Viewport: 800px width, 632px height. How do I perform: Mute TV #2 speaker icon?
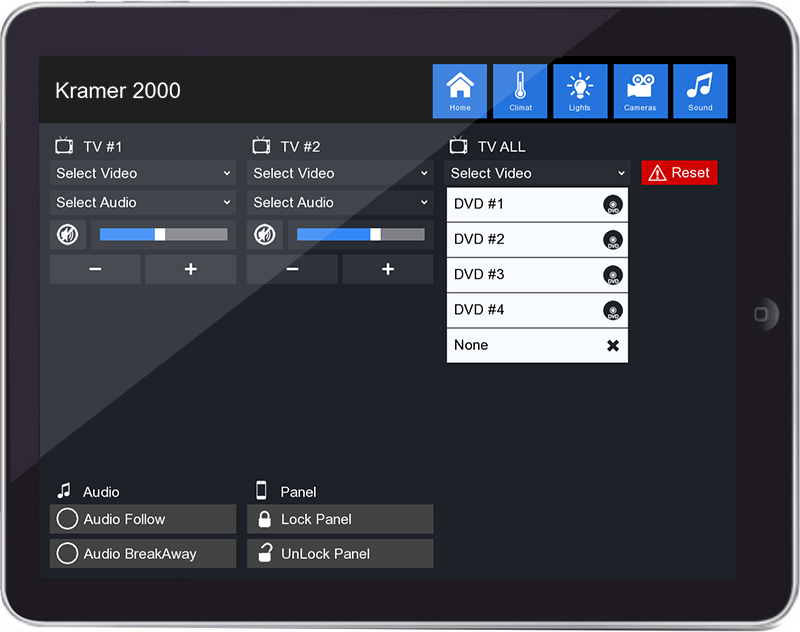(265, 235)
